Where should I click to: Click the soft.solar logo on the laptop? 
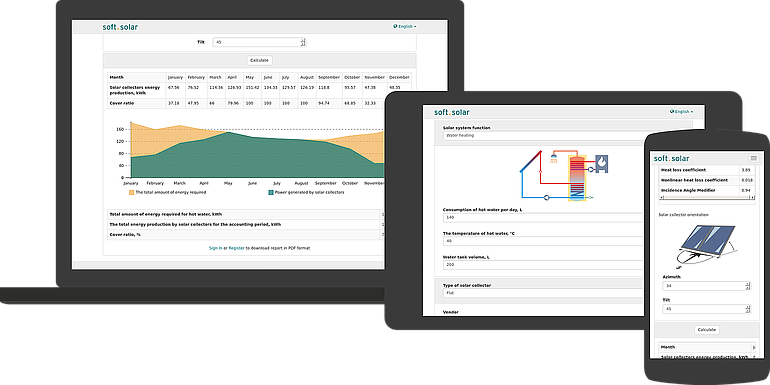(120, 27)
